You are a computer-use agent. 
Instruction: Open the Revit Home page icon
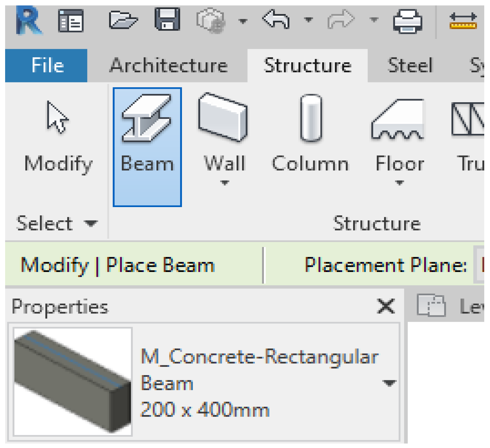click(71, 21)
